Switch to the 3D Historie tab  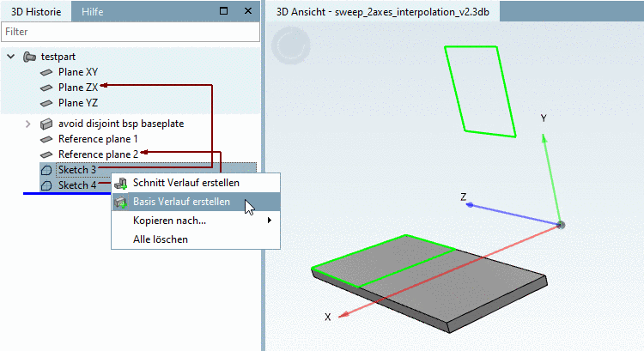pos(36,11)
